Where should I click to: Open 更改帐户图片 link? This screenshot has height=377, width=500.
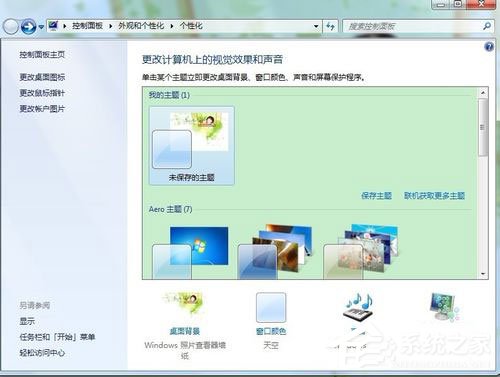click(42, 108)
